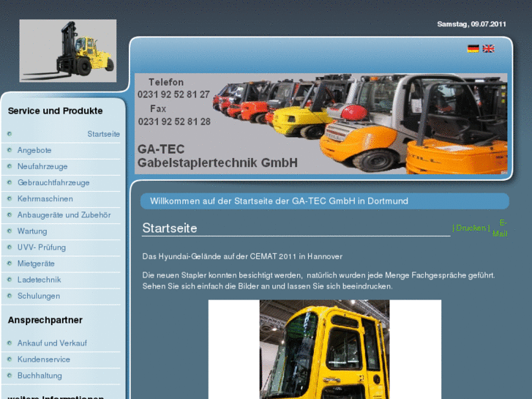Select Gebrauchtfahrzeuge in sidebar menu
This screenshot has width=532, height=399.
click(53, 183)
